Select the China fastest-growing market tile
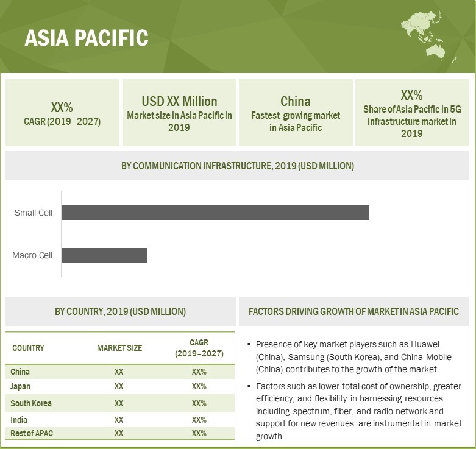This screenshot has width=476, height=449. click(x=296, y=113)
